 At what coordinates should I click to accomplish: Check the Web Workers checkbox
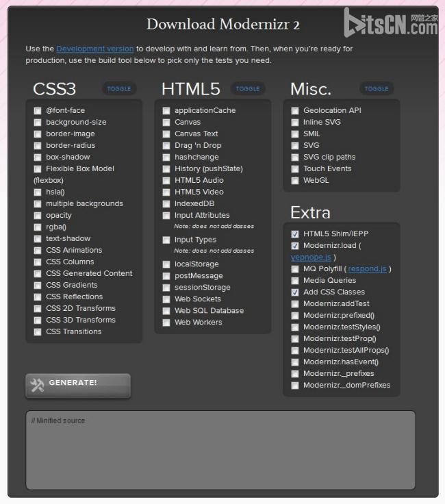coord(166,323)
